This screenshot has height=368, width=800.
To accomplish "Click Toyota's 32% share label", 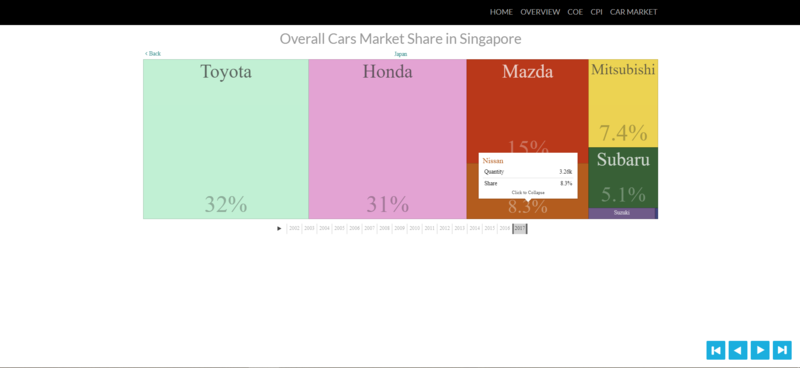I will tap(226, 204).
